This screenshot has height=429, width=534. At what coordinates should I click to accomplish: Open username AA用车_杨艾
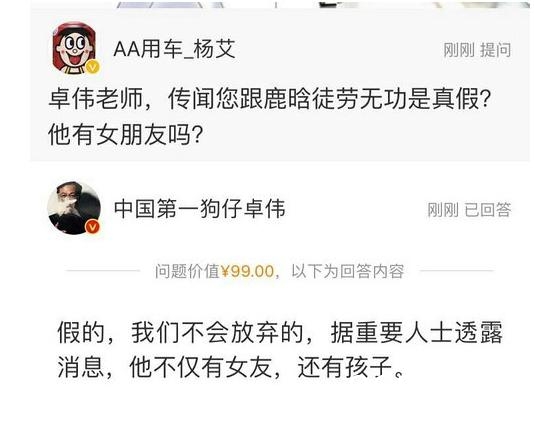coord(174,49)
